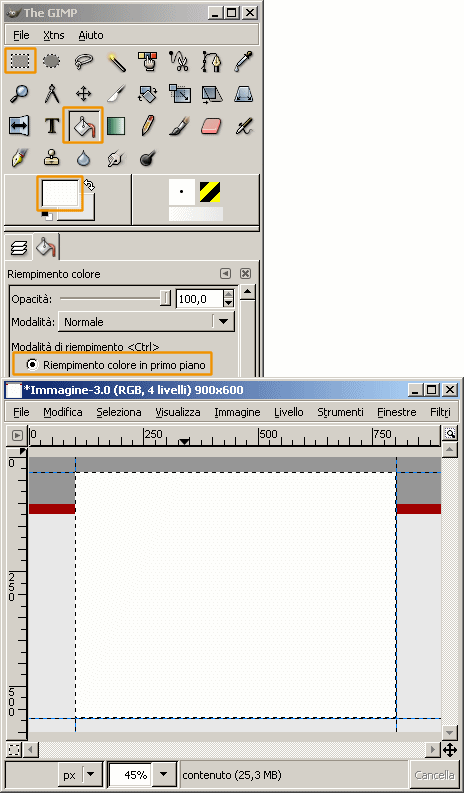Screen dimensions: 464x793
Task: Open the Finestre menu
Action: click(x=397, y=412)
